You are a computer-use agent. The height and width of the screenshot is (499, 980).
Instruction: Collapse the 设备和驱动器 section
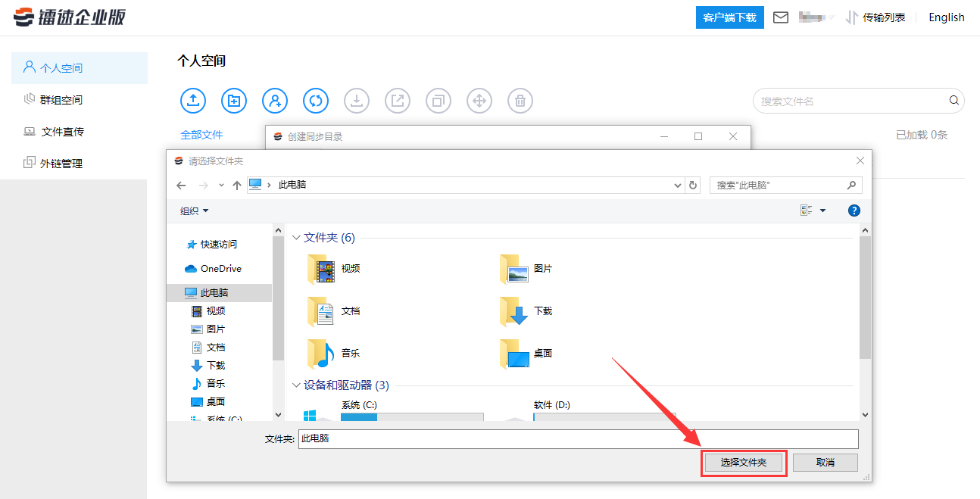click(296, 385)
